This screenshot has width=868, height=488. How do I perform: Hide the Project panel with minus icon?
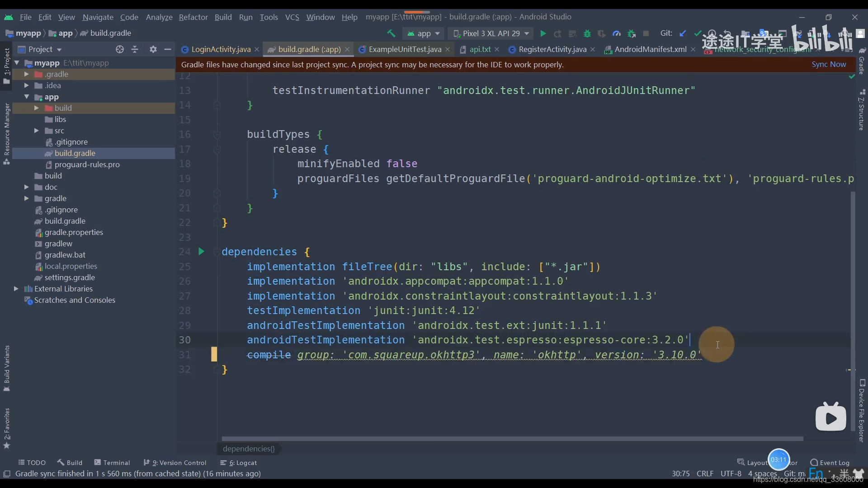(168, 49)
